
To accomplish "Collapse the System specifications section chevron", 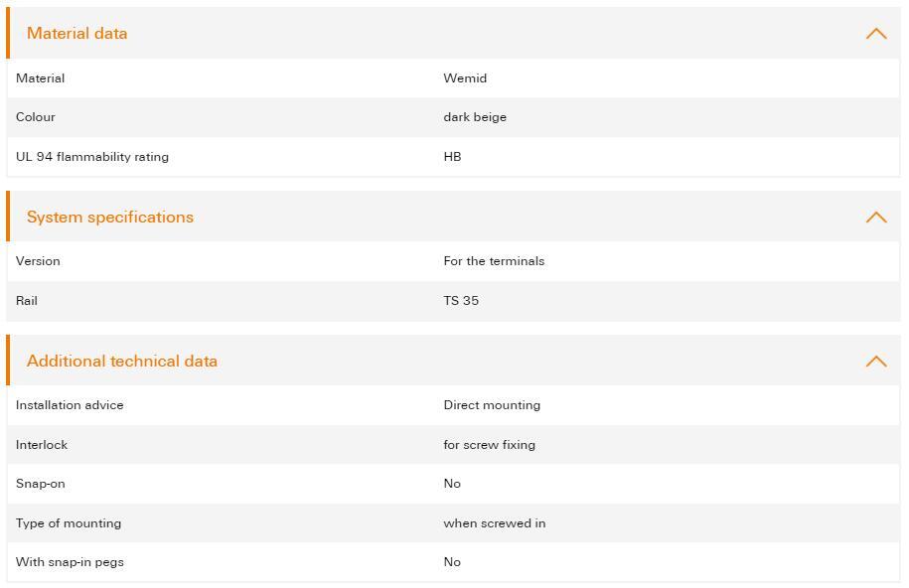I will (x=875, y=218).
